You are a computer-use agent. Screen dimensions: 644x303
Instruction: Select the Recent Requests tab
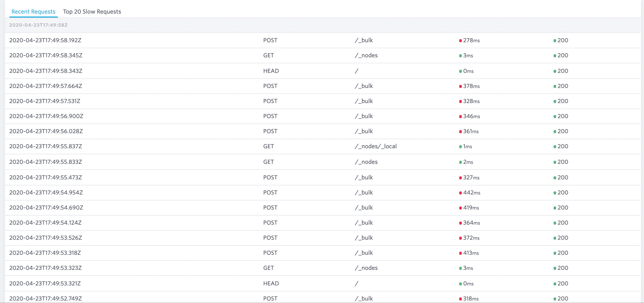pyautogui.click(x=33, y=12)
